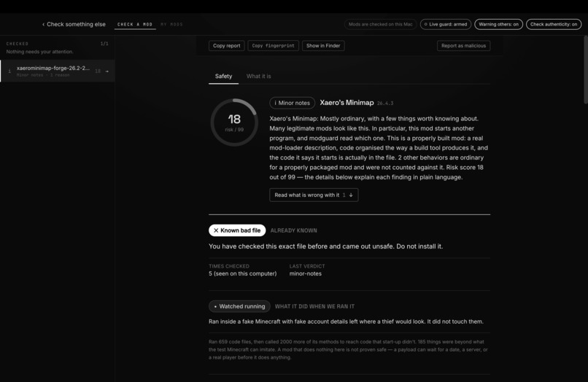Click the risk score 18 gauge
The width and height of the screenshot is (588, 382).
point(234,122)
